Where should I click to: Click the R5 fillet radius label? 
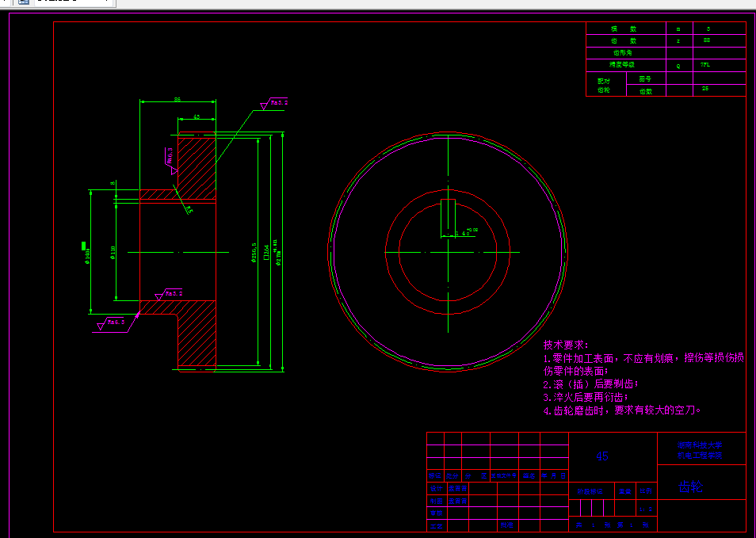pos(189,210)
